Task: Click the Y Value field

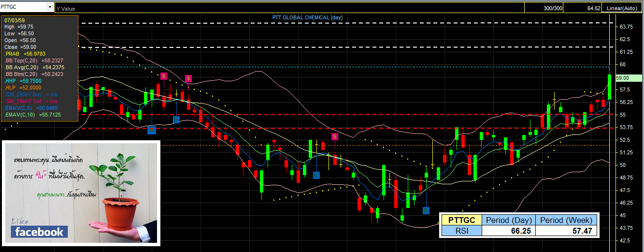Action: click(x=289, y=8)
